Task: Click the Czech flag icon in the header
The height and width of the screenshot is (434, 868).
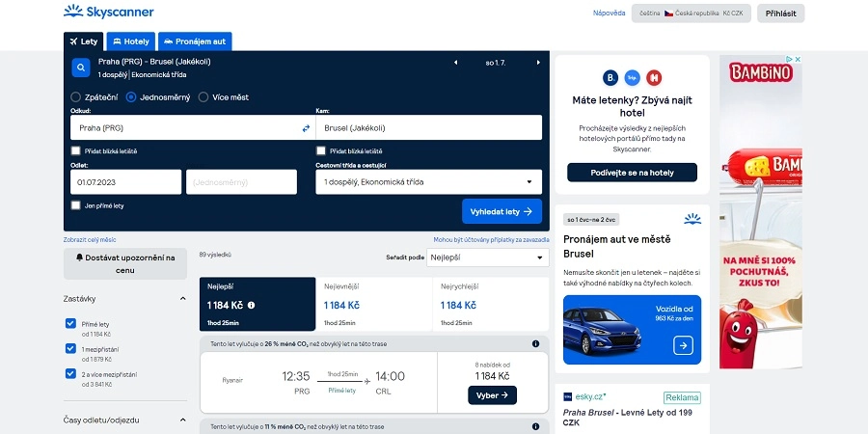Action: (x=668, y=14)
